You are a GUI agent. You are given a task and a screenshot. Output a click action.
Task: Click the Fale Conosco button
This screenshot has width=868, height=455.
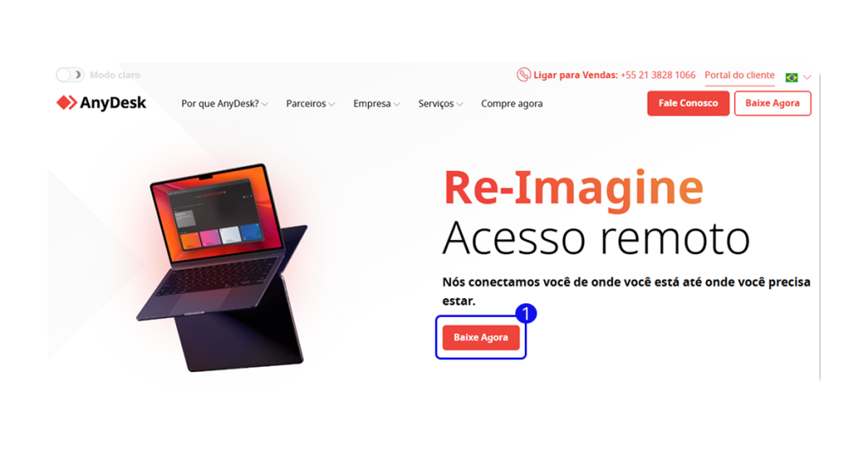click(688, 103)
